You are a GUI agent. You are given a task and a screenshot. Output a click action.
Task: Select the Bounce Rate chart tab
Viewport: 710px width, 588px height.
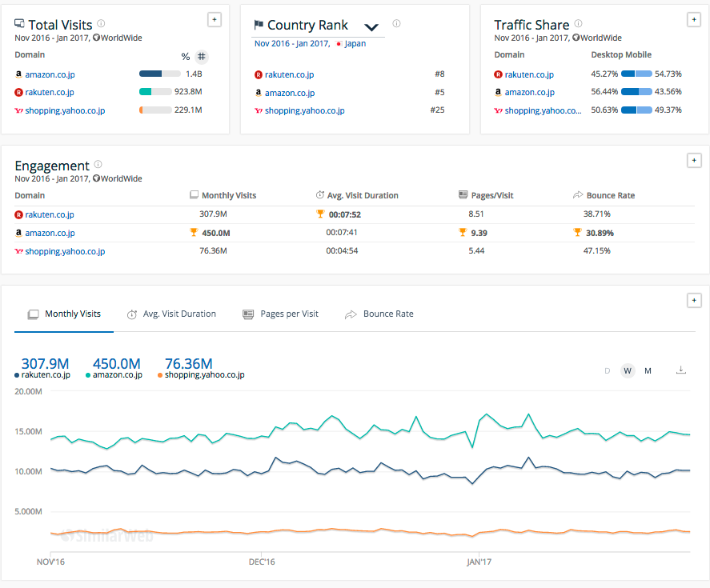point(379,314)
